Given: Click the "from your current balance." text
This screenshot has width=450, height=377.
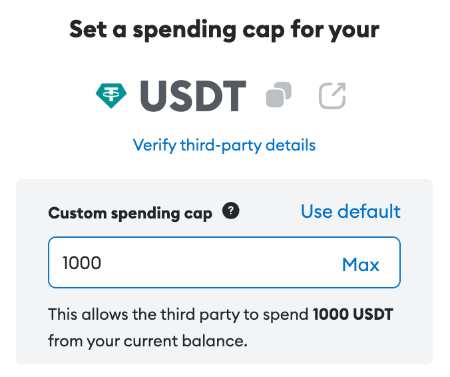Looking at the screenshot, I should [148, 341].
